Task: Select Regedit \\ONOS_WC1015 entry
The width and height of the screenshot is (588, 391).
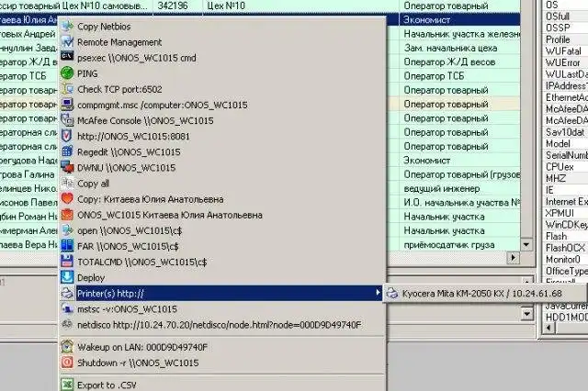Action: tap(222, 152)
